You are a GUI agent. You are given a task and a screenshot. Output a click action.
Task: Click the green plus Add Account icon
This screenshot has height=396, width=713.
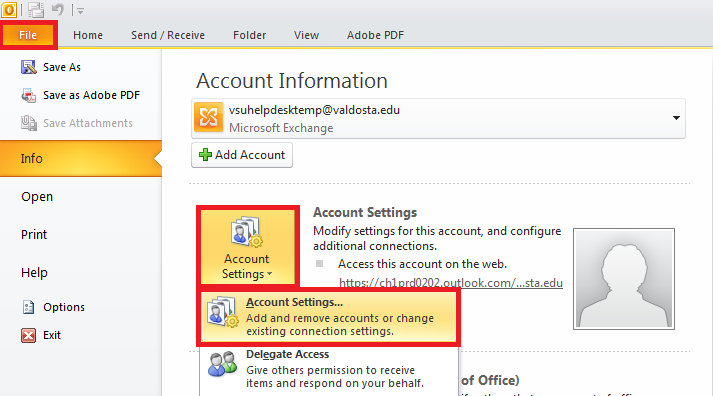tap(206, 155)
